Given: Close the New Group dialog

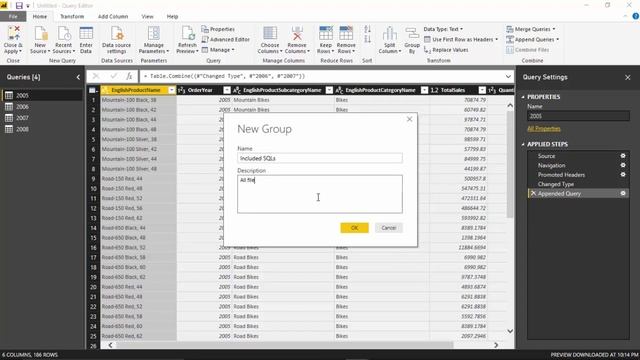Looking at the screenshot, I should coord(409,119).
